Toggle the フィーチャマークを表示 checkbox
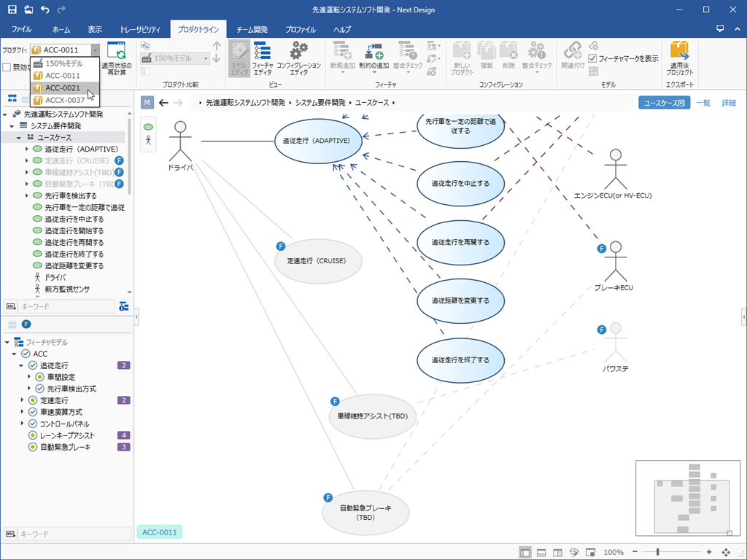The height and width of the screenshot is (560, 747). tap(593, 58)
